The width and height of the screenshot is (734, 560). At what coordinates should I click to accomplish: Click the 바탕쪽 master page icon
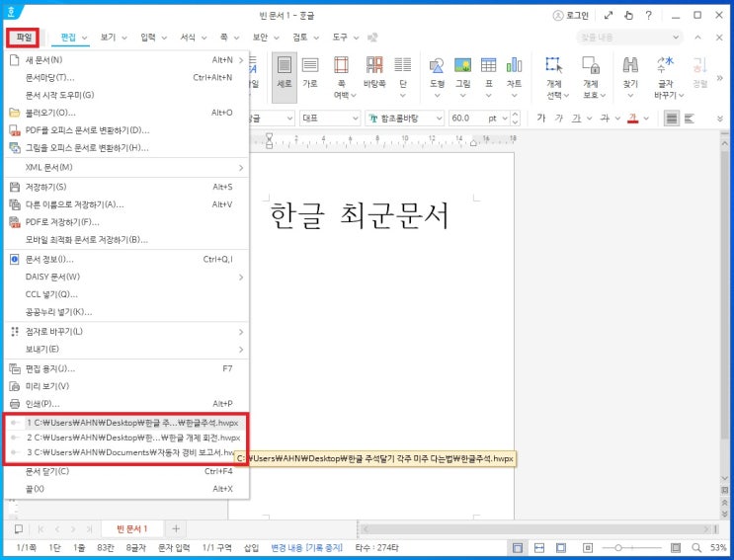click(374, 65)
